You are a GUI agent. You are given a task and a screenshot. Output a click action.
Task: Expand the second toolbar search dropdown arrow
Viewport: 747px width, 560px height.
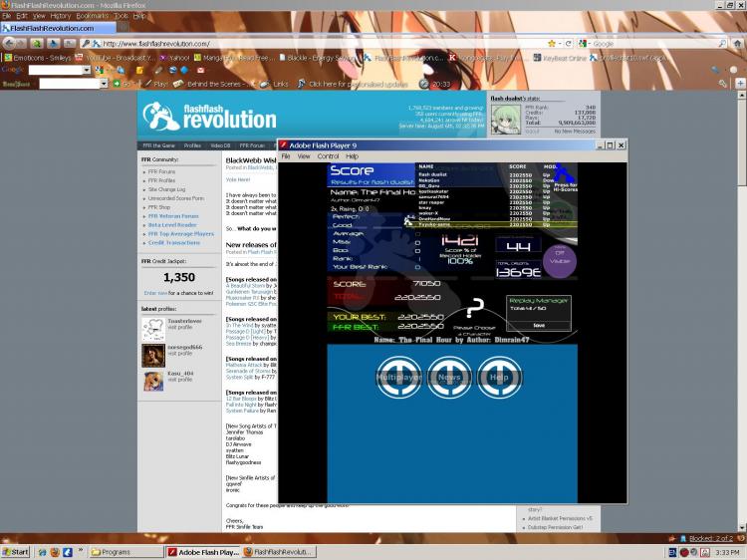coord(104,84)
